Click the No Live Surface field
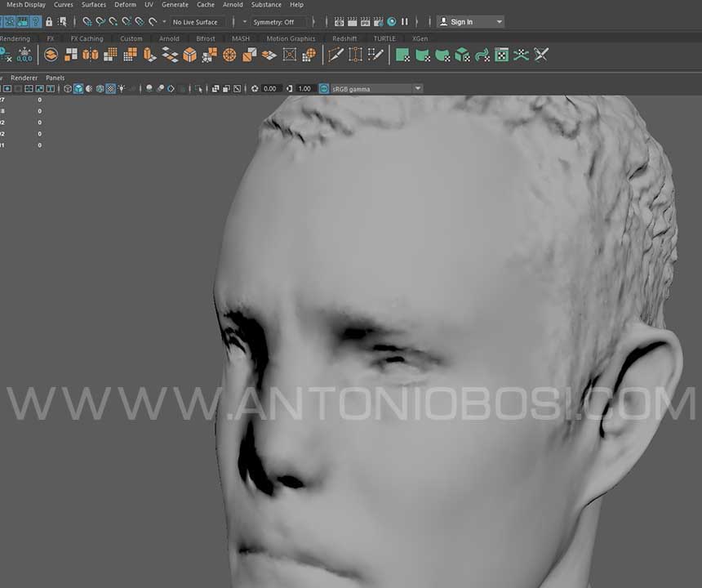 198,22
